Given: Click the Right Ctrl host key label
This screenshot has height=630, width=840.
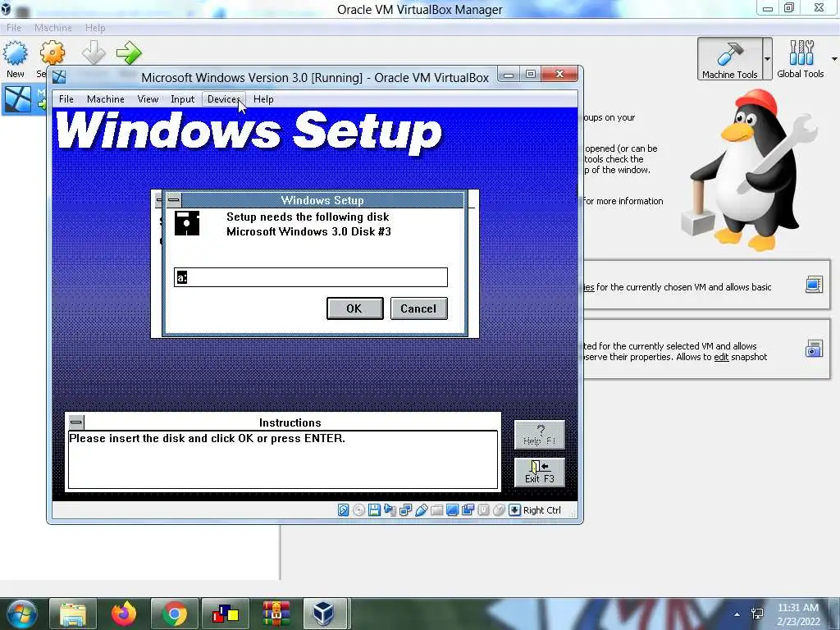Looking at the screenshot, I should tap(541, 510).
